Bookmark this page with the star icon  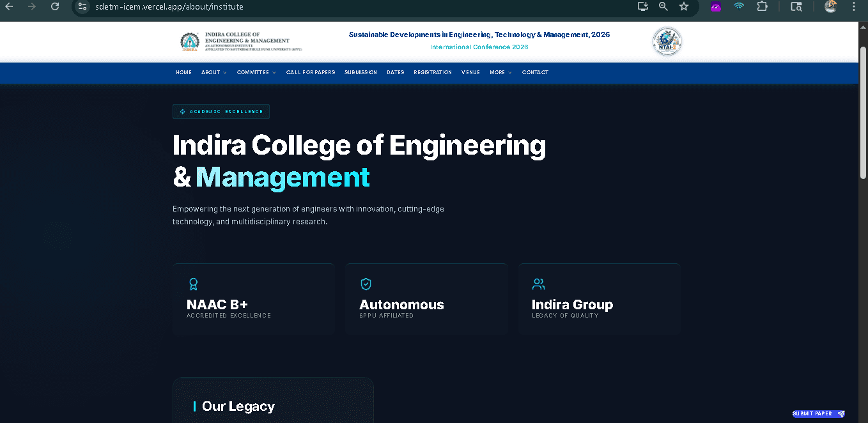pos(684,6)
